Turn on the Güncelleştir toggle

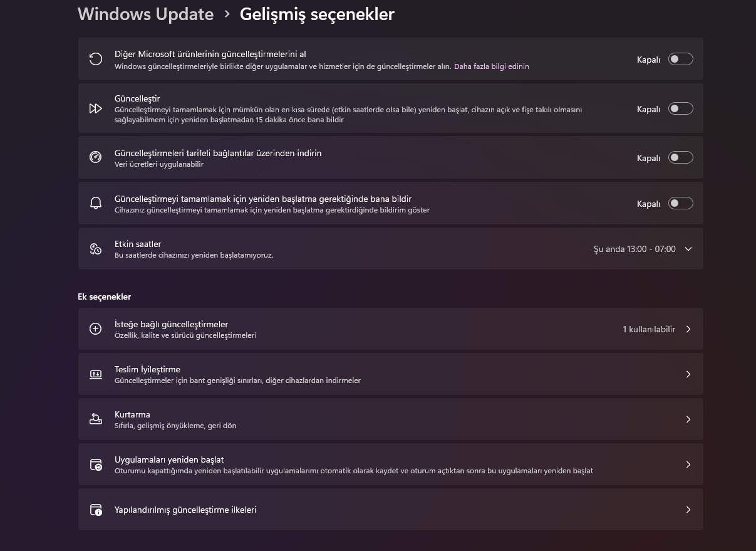(680, 108)
